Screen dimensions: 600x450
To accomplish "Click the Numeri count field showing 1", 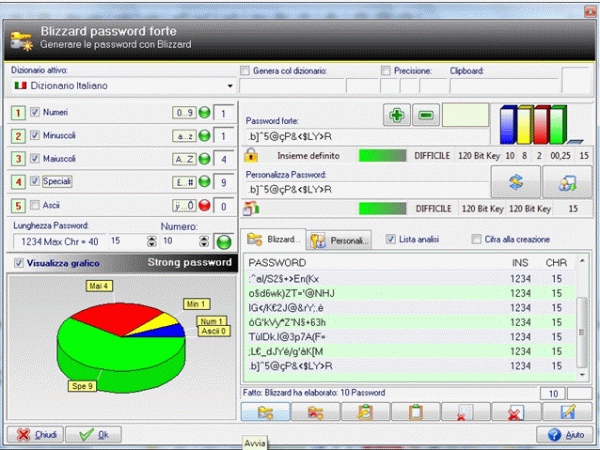I will point(223,113).
